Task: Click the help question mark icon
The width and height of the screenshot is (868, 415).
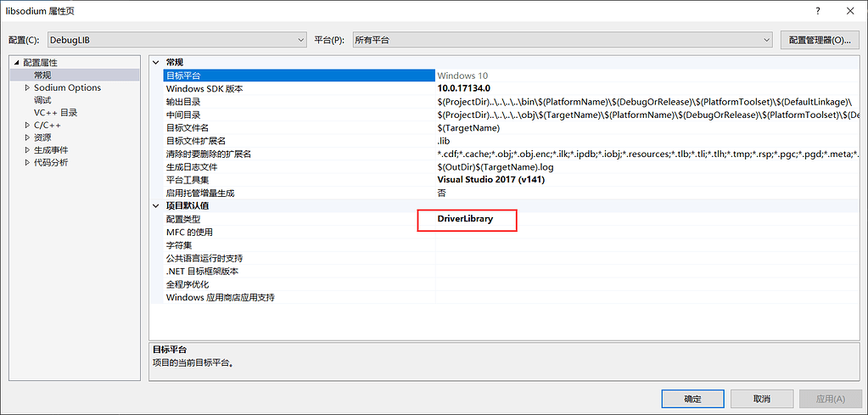Action: click(818, 11)
